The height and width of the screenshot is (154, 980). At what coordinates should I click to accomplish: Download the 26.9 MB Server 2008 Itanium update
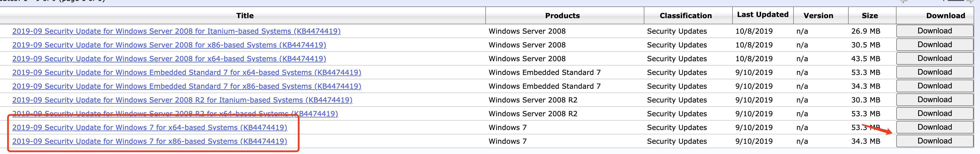(934, 31)
